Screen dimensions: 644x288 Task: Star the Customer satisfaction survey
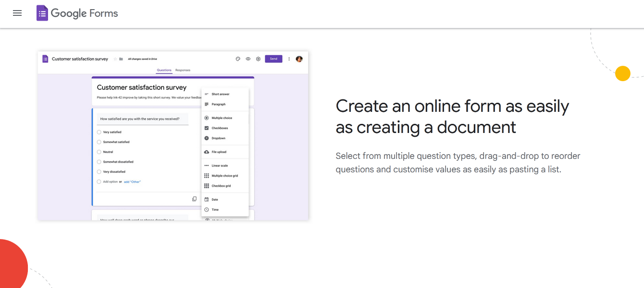pos(115,59)
